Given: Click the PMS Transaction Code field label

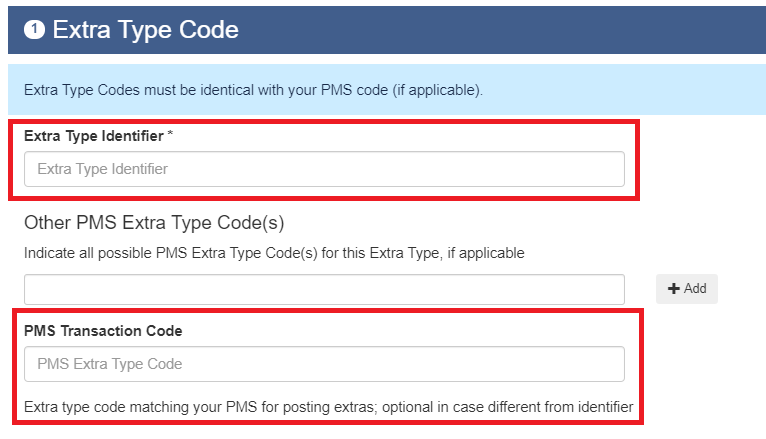Looking at the screenshot, I should [x=103, y=331].
